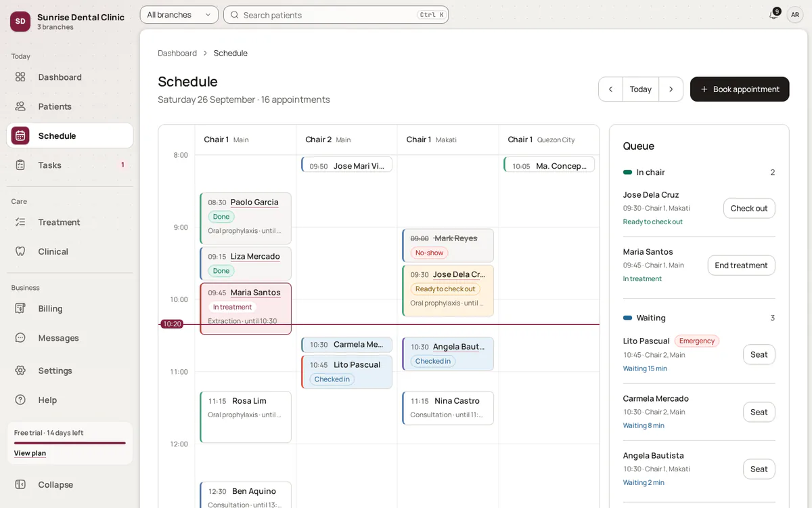This screenshot has width=812, height=508.
Task: Click the Today button
Action: pyautogui.click(x=641, y=89)
